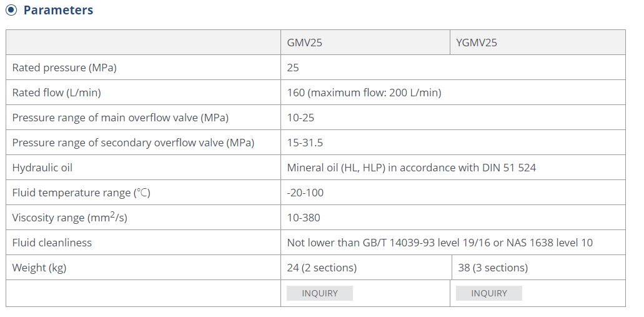The height and width of the screenshot is (317, 644).
Task: Click the INQUIRY button under GMV25
Action: pos(320,293)
